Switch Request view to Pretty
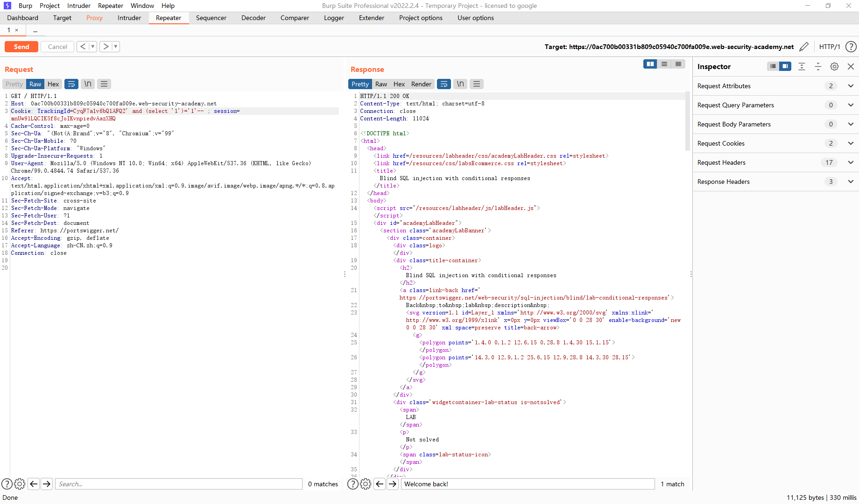 coord(14,84)
